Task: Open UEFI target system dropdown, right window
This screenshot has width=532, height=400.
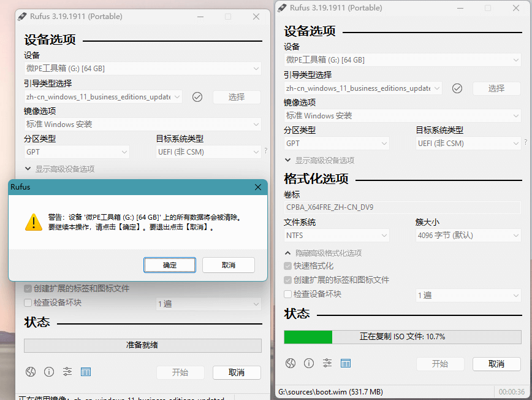Action: 468,144
